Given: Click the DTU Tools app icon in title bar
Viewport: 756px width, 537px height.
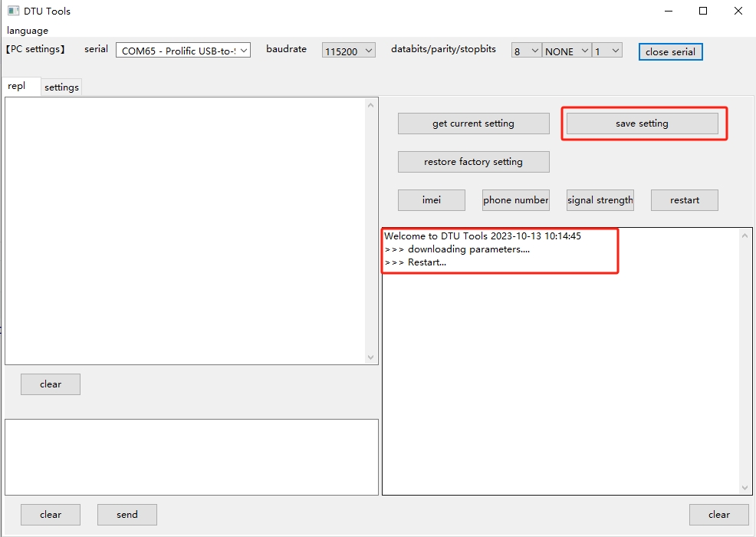Looking at the screenshot, I should pyautogui.click(x=13, y=12).
